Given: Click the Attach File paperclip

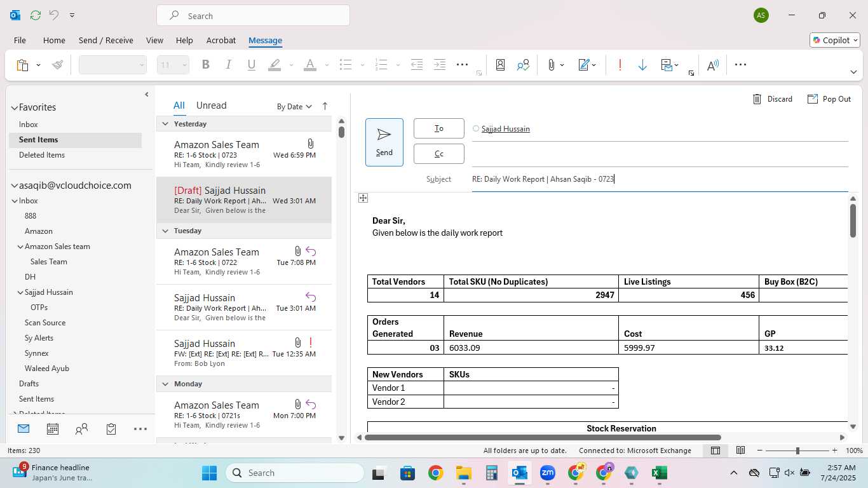Looking at the screenshot, I should click(x=552, y=65).
